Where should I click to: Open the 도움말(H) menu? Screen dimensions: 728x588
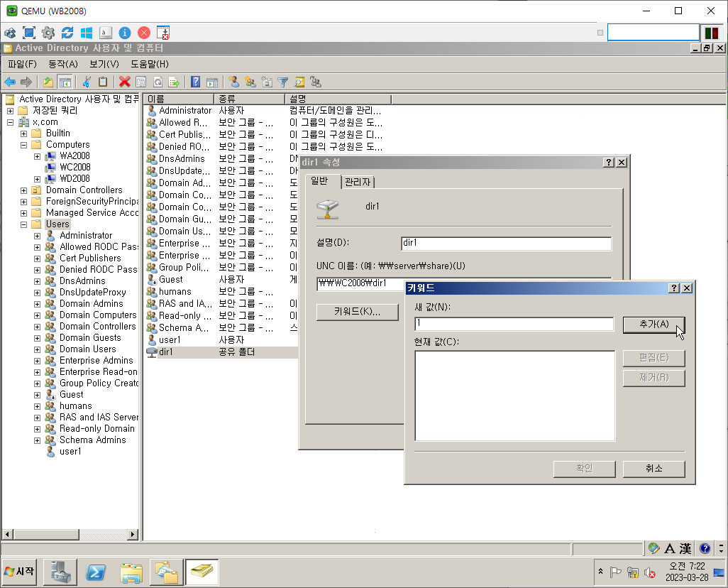point(150,64)
